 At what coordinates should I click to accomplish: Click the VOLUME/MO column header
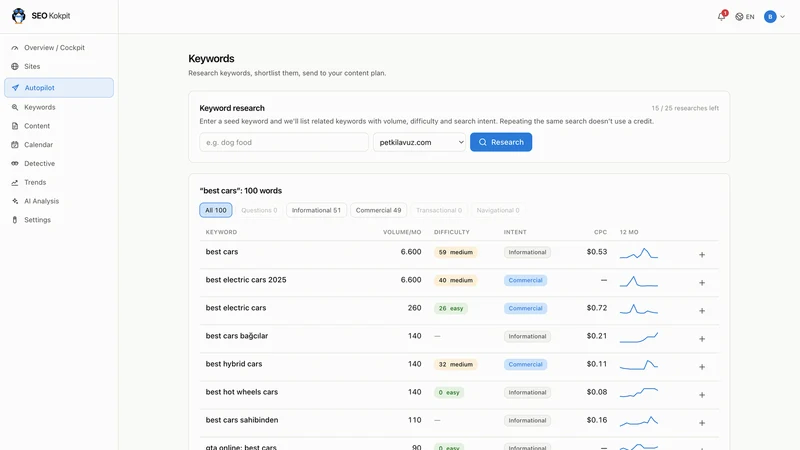402,232
